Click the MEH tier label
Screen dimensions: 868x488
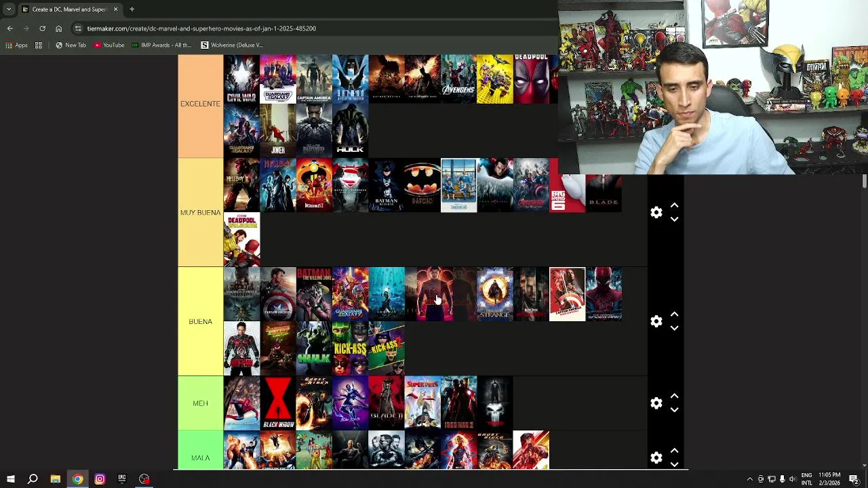coord(200,403)
